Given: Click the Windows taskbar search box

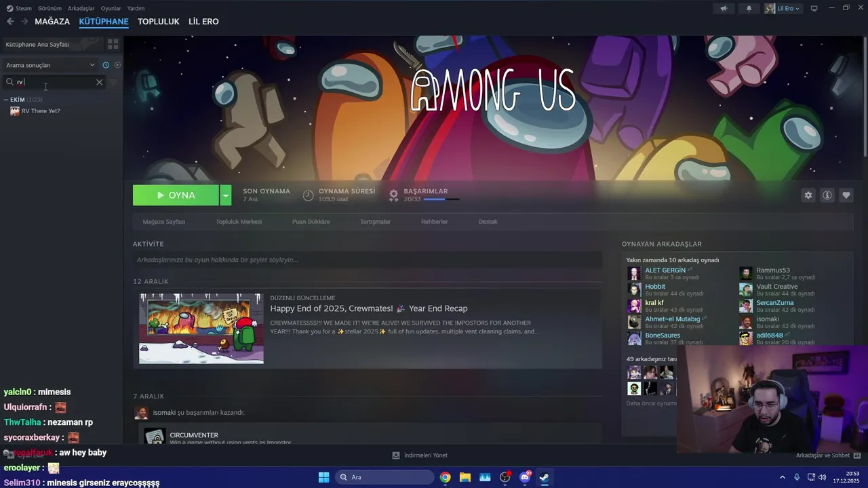Looking at the screenshot, I should pyautogui.click(x=385, y=477).
